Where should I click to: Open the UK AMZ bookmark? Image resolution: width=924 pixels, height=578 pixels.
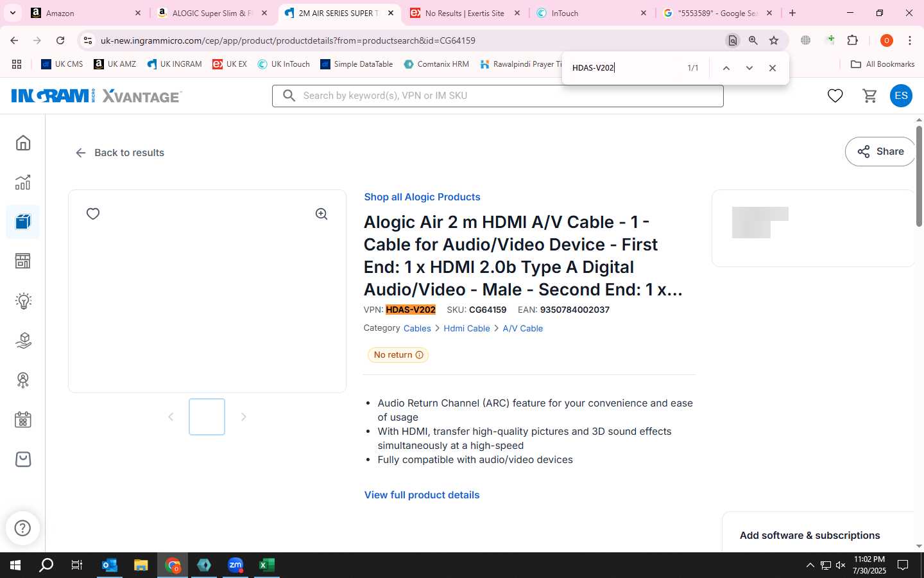[x=115, y=64]
